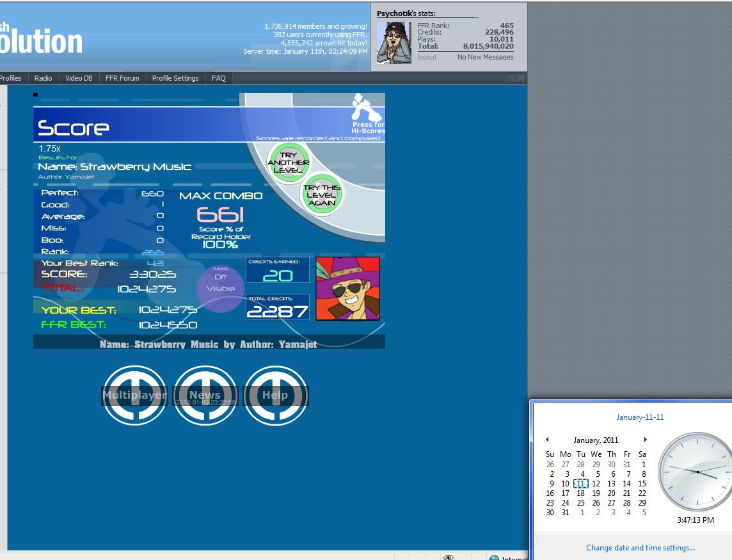The height and width of the screenshot is (560, 732).
Task: Open the Multiplayer round button
Action: [x=134, y=395]
